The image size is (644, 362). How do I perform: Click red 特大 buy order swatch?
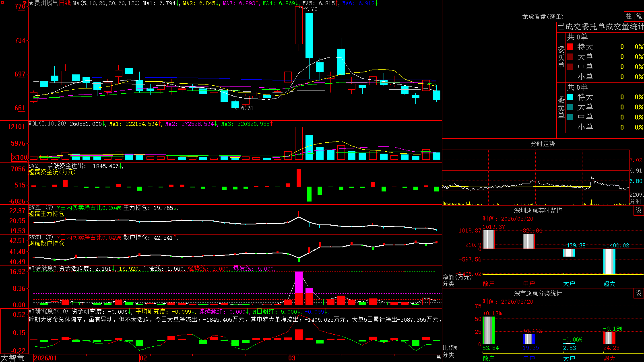(570, 47)
